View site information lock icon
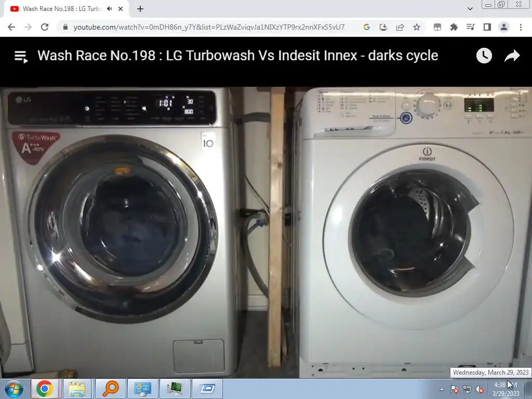This screenshot has height=399, width=532. (x=65, y=27)
